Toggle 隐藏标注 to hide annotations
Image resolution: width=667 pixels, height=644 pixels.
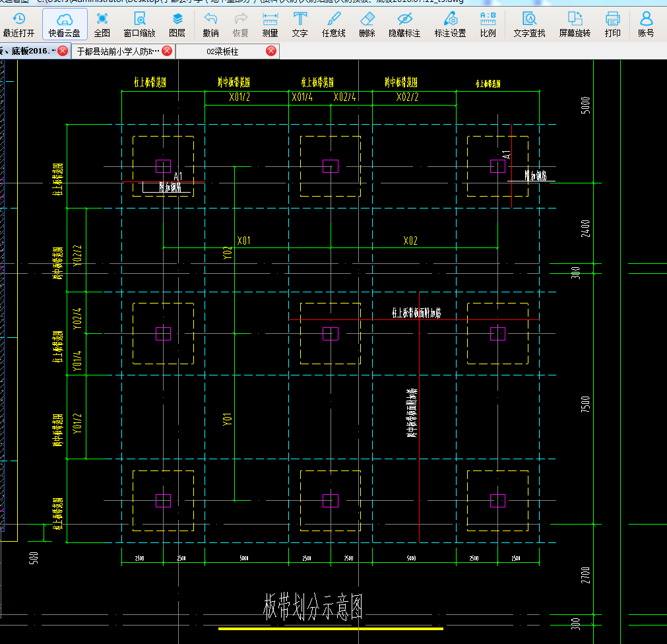click(404, 24)
